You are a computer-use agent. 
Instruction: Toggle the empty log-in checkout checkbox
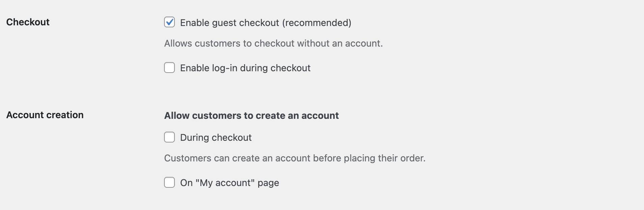[x=169, y=68]
